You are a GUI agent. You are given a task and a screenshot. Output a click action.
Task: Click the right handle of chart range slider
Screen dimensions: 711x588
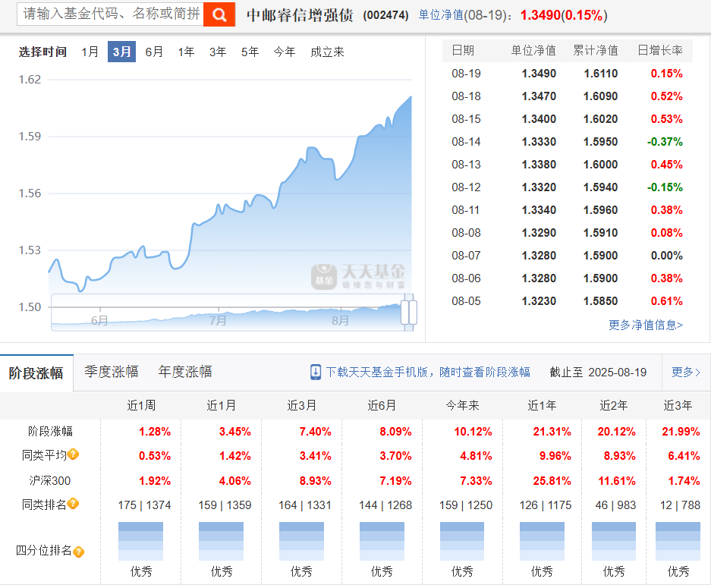(x=413, y=312)
